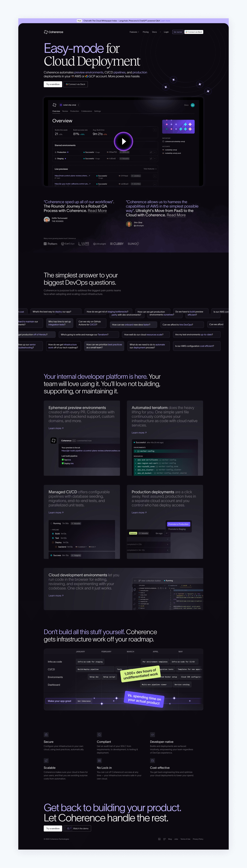Click the Secure feature lock icon
The image size is (247, 868).
tap(46, 735)
